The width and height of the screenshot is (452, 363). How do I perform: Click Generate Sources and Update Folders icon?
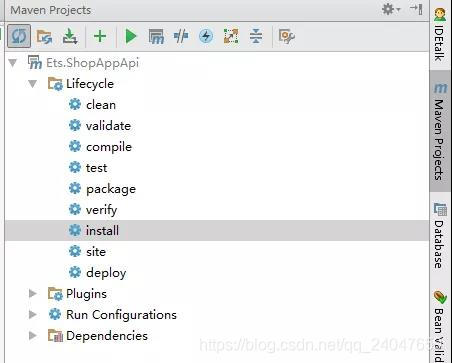44,36
